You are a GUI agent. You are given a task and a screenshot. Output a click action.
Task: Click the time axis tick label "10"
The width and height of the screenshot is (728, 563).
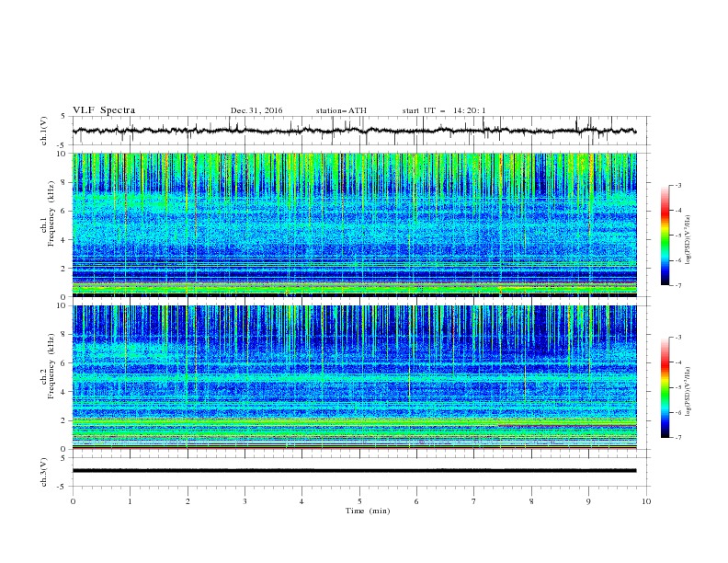646,501
